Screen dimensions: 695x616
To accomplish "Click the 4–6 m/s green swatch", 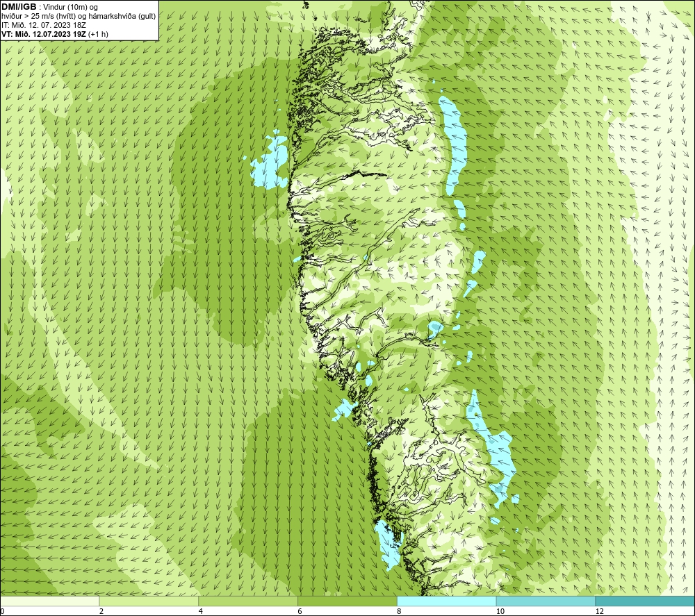I will pos(248,601).
